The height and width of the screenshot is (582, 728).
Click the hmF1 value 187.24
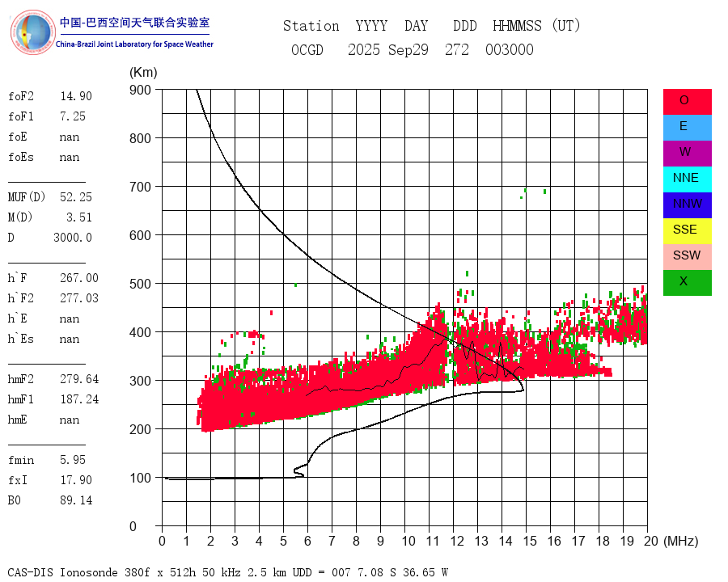click(x=79, y=399)
